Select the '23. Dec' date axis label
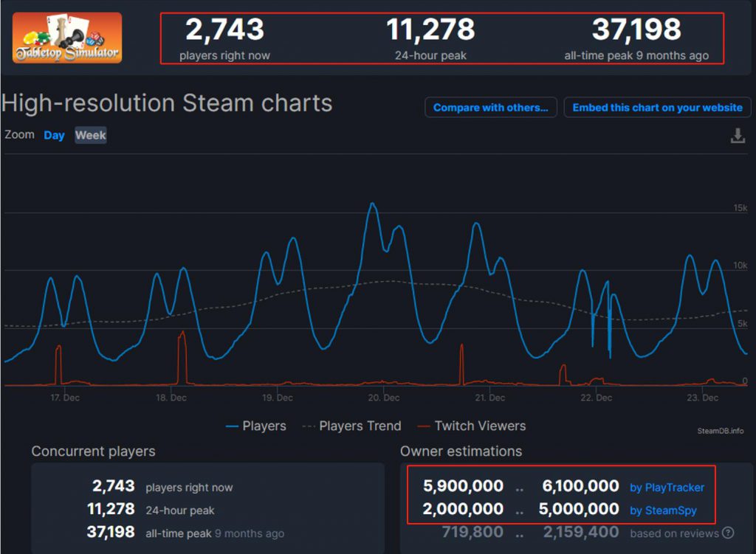This screenshot has height=554, width=756. [x=703, y=398]
